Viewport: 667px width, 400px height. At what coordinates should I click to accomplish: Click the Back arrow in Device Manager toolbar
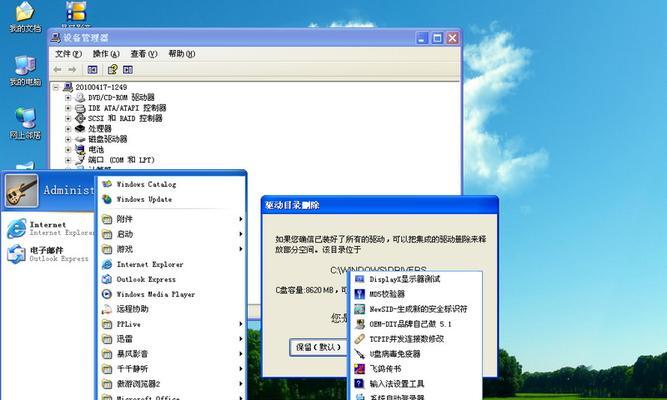pos(57,69)
